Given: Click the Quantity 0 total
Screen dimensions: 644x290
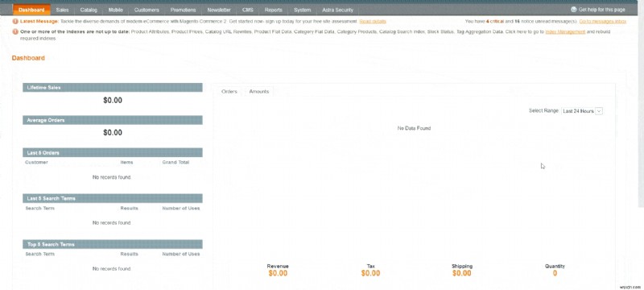Looking at the screenshot, I should (555, 271).
